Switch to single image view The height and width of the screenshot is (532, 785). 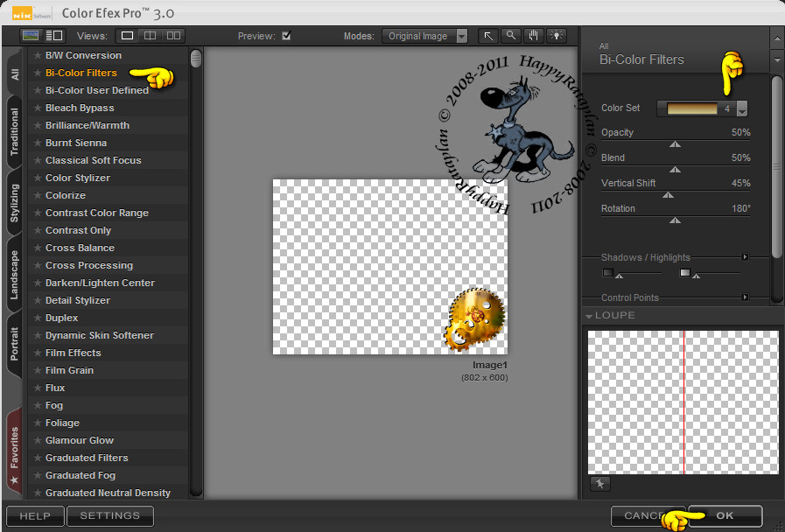tap(127, 36)
